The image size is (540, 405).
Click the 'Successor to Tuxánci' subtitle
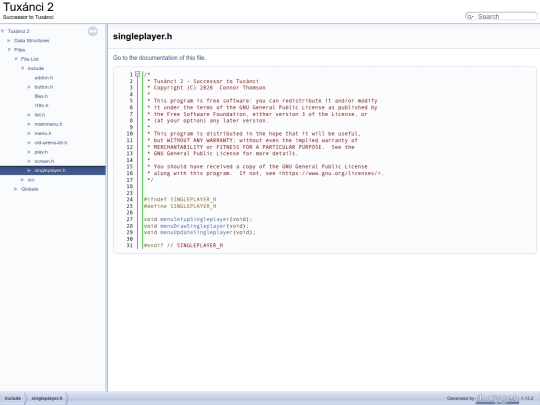(28, 17)
